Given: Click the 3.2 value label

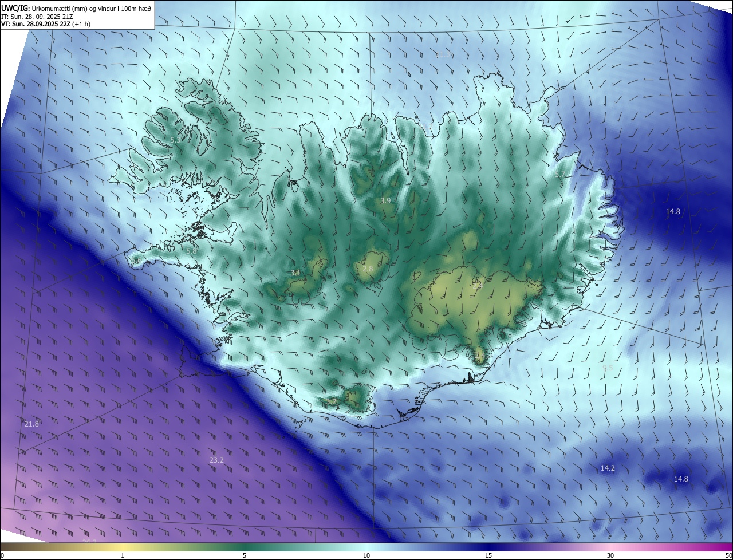Looking at the screenshot, I should [x=331, y=402].
